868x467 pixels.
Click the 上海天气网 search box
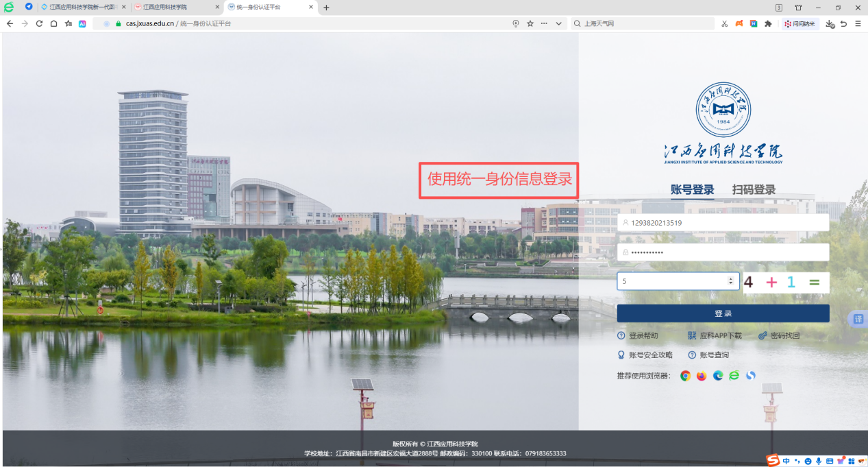coord(643,23)
